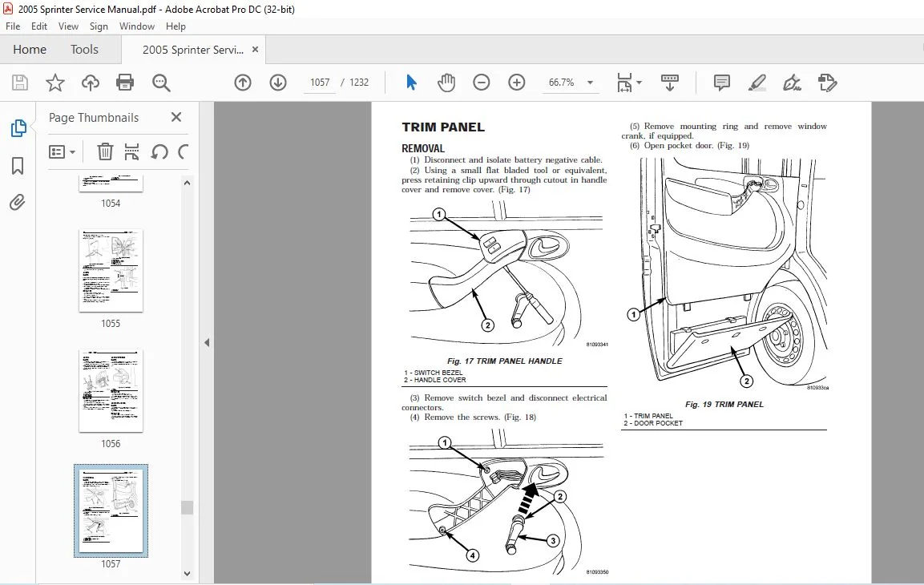The width and height of the screenshot is (924, 585).
Task: Open the Window menu
Action: pyautogui.click(x=137, y=26)
